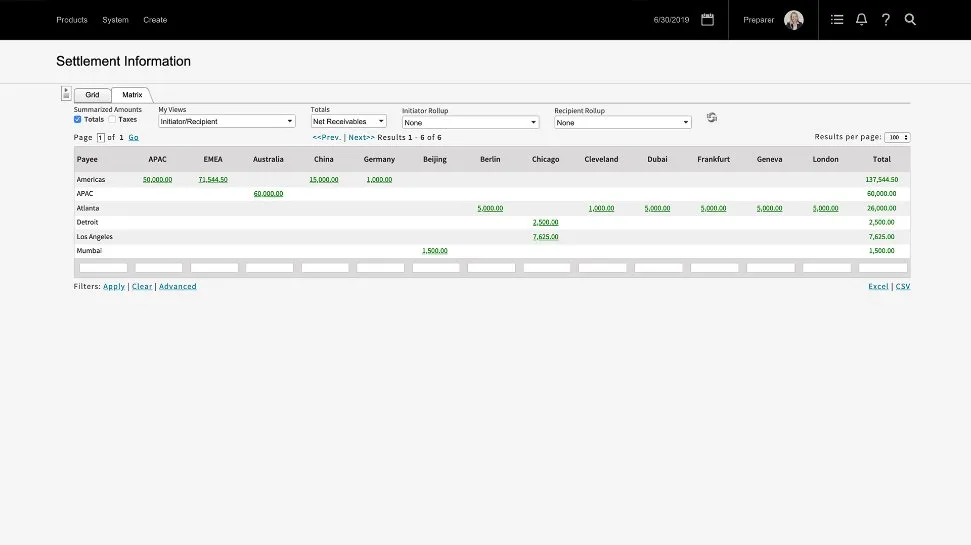Click the refresh icon beside Recipient Rollup

(712, 117)
